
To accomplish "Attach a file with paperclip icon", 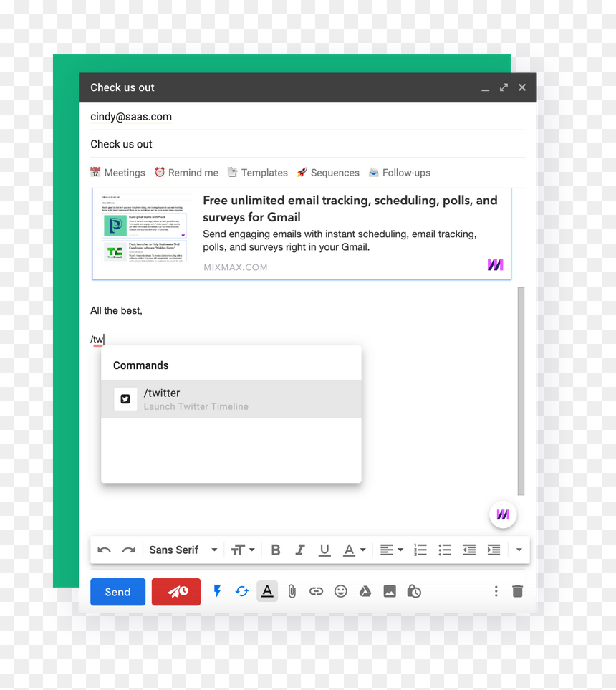I will [x=292, y=591].
